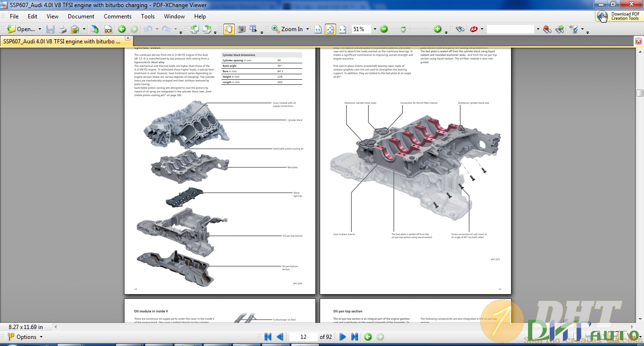
Task: Open the Document menu
Action: coord(81,16)
